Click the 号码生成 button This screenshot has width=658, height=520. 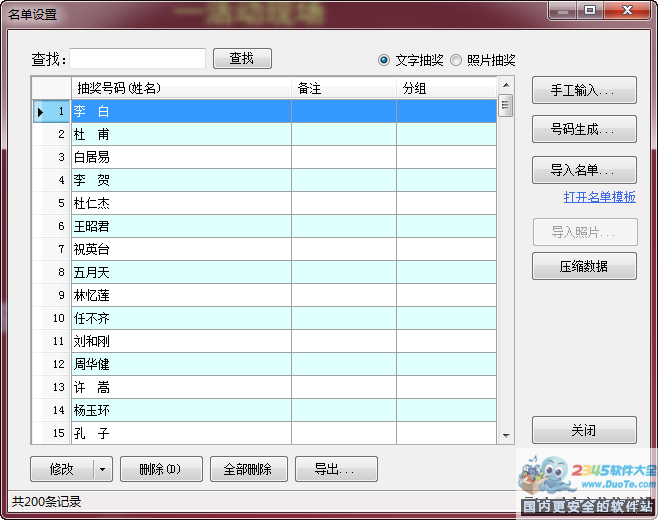[584, 129]
